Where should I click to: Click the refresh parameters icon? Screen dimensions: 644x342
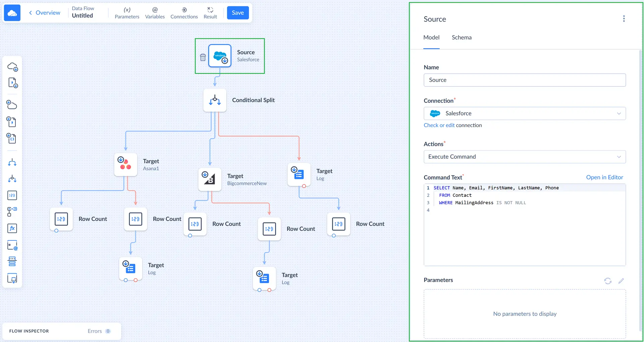607,281
